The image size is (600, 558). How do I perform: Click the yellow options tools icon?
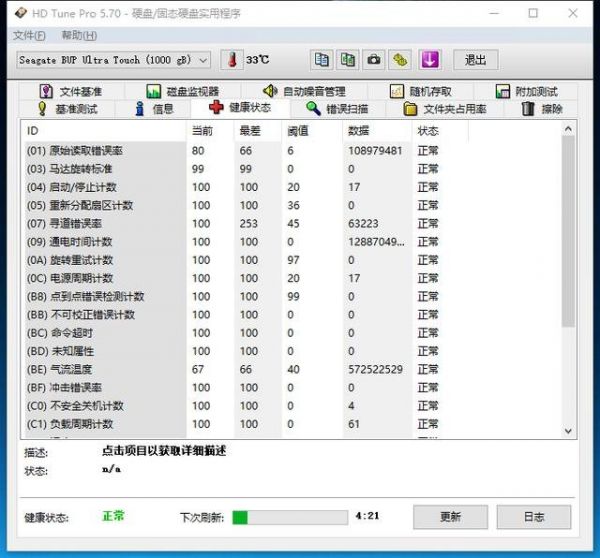(400, 60)
